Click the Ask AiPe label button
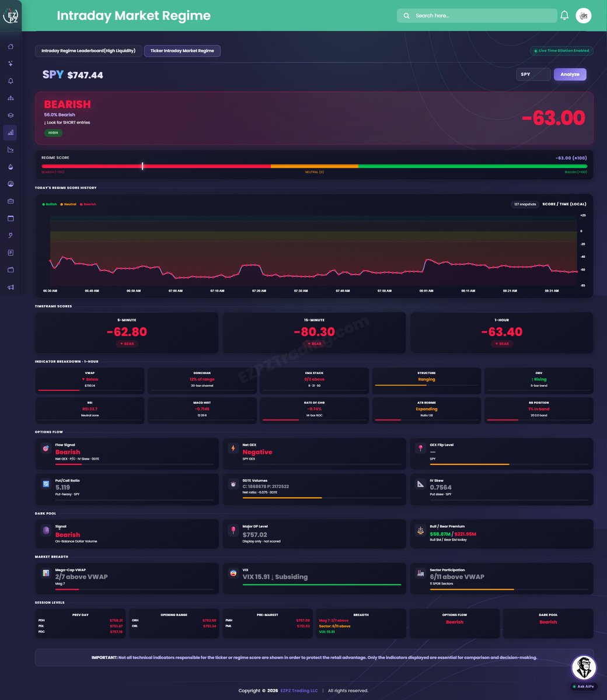This screenshot has height=700, width=607. tap(583, 687)
